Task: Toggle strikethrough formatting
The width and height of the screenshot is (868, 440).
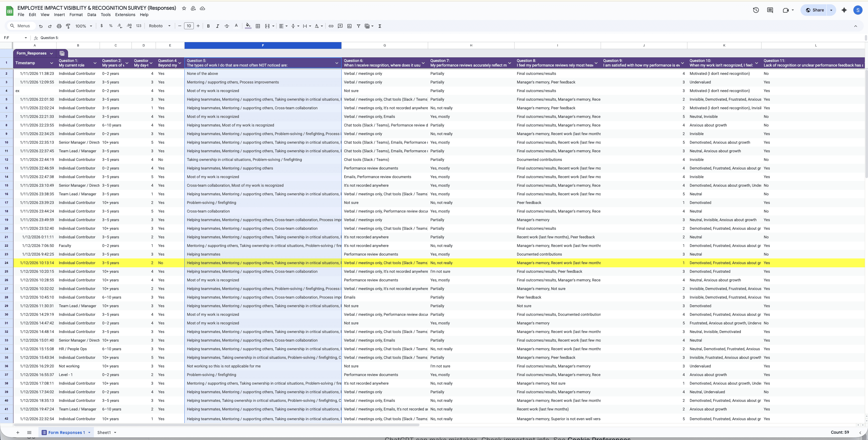Action: pos(227,26)
